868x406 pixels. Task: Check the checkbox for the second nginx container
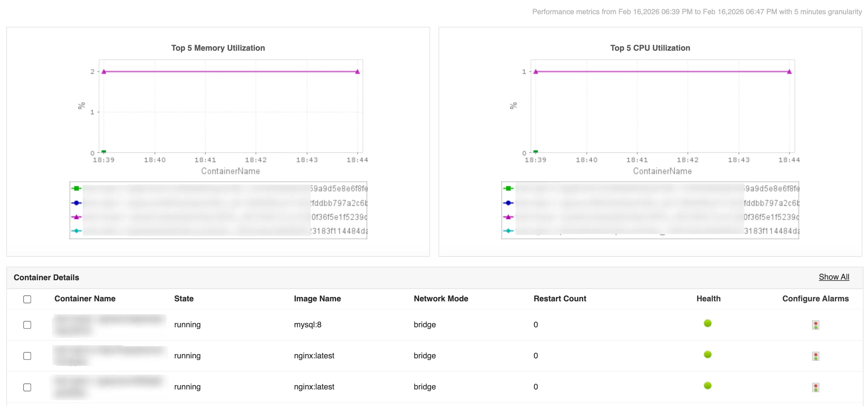tap(27, 356)
